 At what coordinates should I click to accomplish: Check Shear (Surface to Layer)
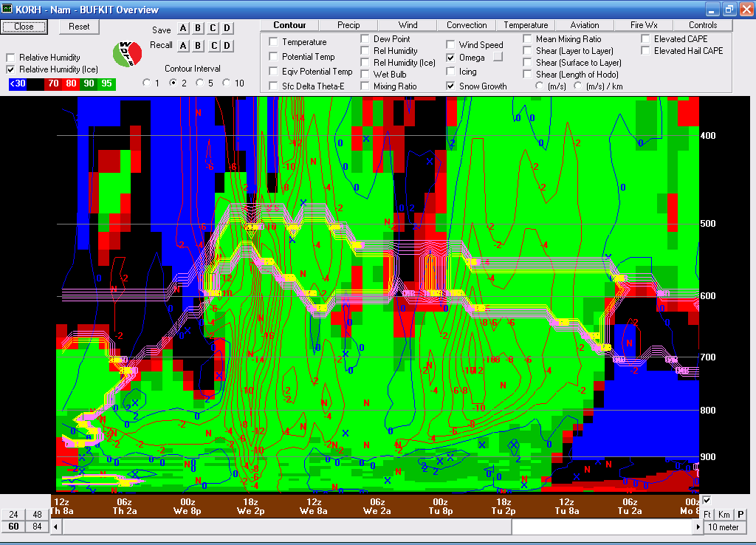pos(527,62)
